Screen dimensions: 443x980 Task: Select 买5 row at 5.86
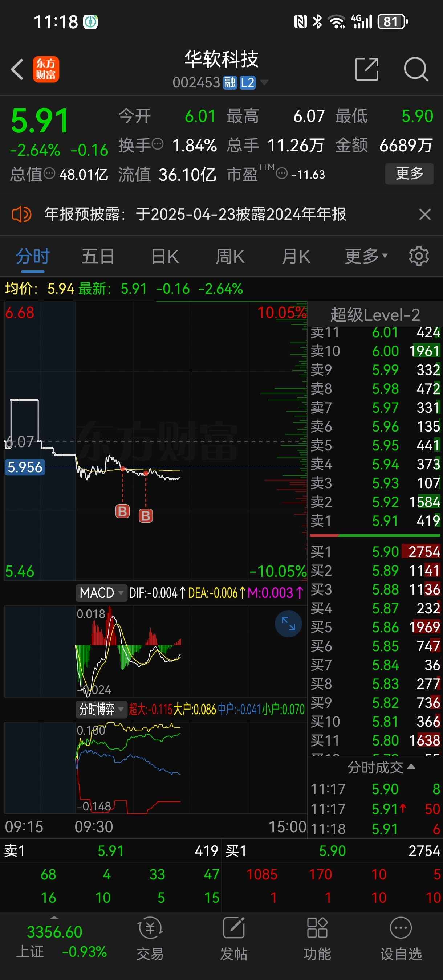pos(375,627)
